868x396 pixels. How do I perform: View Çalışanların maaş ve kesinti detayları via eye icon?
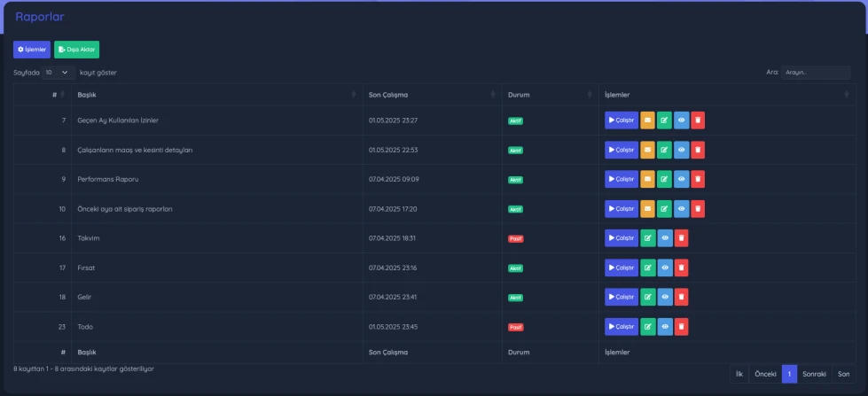682,150
